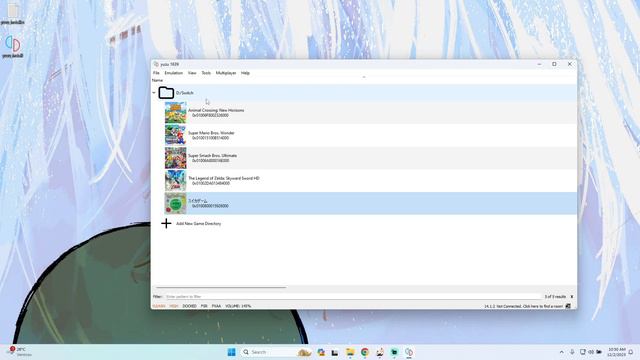Click the Name column header
Viewport: 640px width, 360px height.
pyautogui.click(x=158, y=80)
